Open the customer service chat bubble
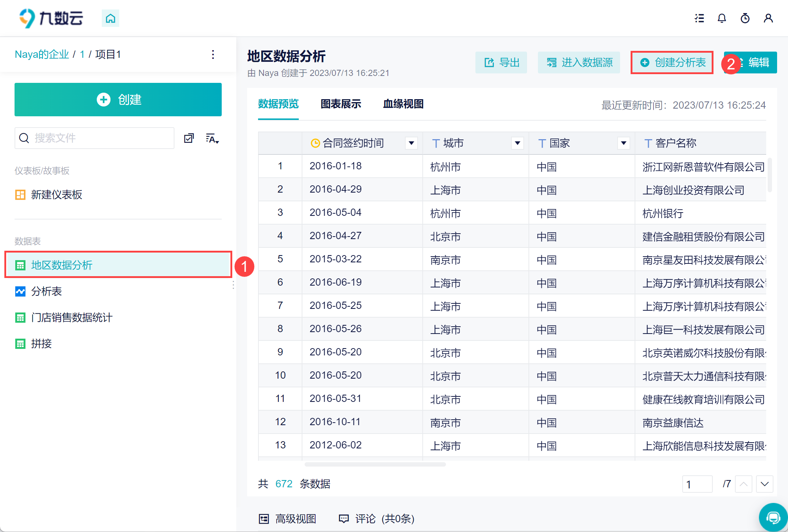 773,517
